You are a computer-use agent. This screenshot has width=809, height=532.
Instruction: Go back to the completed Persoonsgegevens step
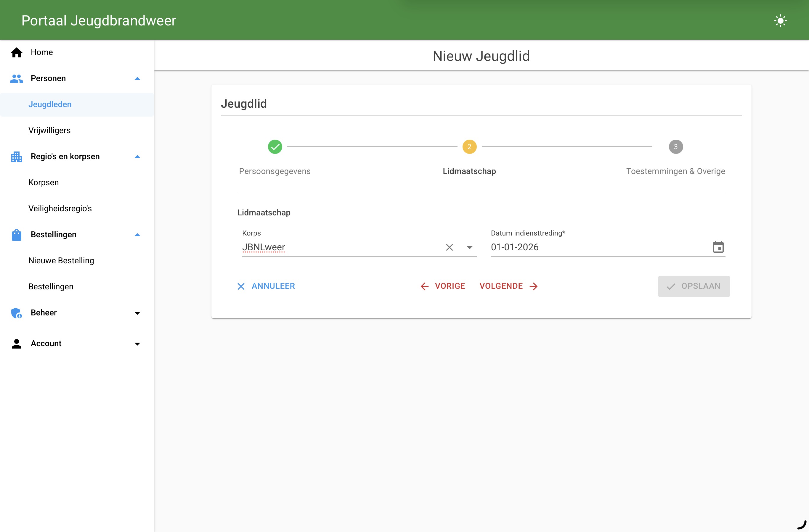(x=275, y=147)
